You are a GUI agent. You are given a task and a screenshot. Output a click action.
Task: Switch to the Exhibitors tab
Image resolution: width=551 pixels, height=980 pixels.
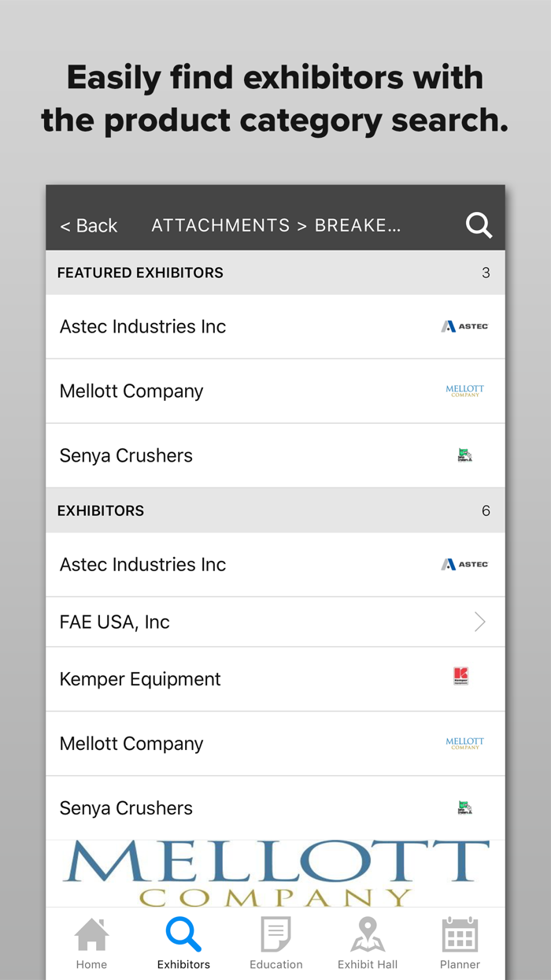click(x=183, y=943)
